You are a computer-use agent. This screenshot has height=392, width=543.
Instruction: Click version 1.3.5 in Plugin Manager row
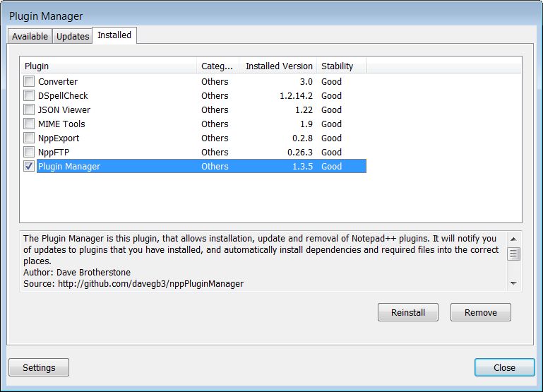302,167
